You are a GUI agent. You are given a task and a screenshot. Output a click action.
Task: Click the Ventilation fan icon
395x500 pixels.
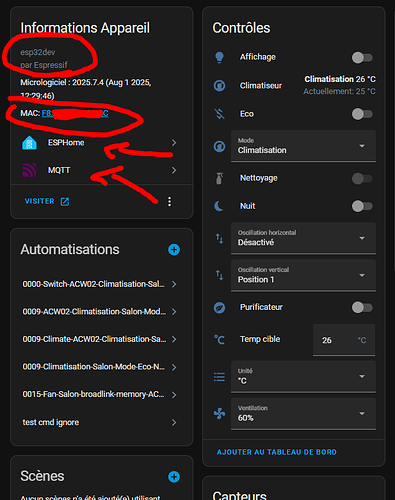[x=219, y=414]
